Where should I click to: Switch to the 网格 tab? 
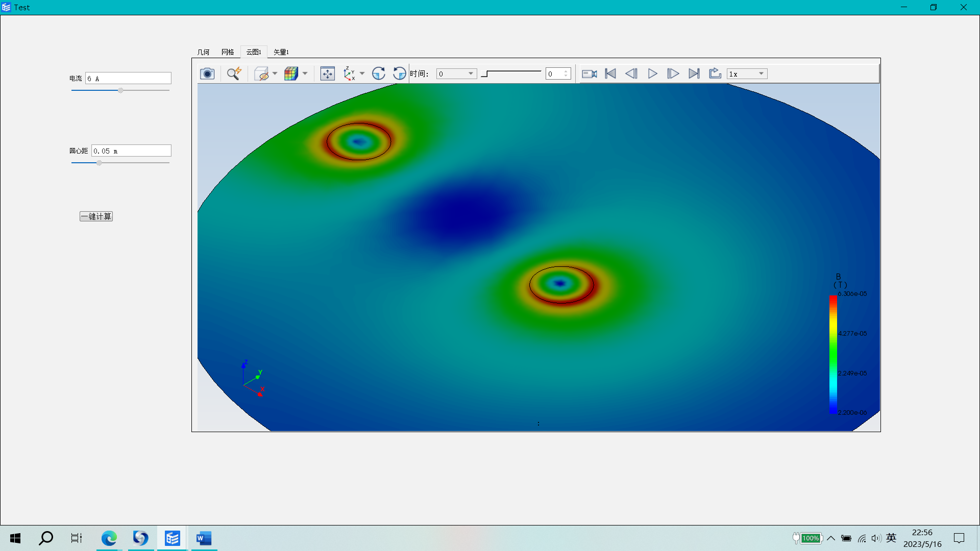coord(228,52)
